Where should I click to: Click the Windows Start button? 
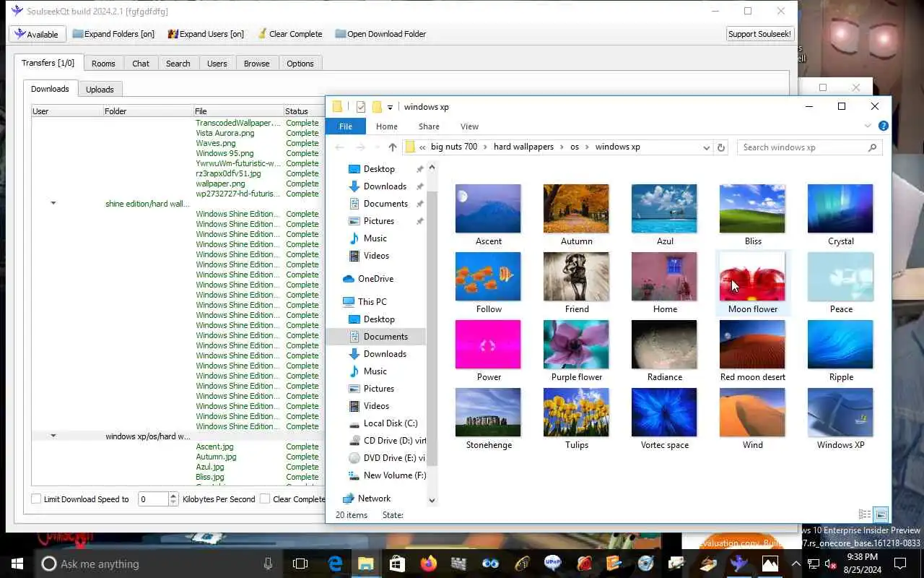point(17,564)
